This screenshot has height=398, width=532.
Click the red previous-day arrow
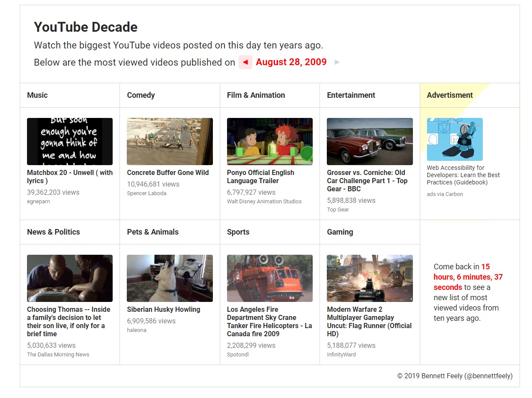245,62
